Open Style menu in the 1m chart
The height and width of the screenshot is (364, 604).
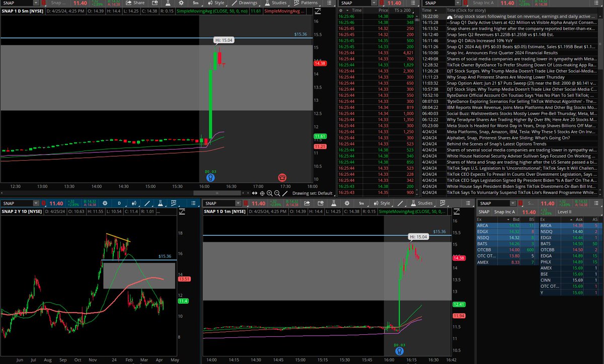pos(383,203)
